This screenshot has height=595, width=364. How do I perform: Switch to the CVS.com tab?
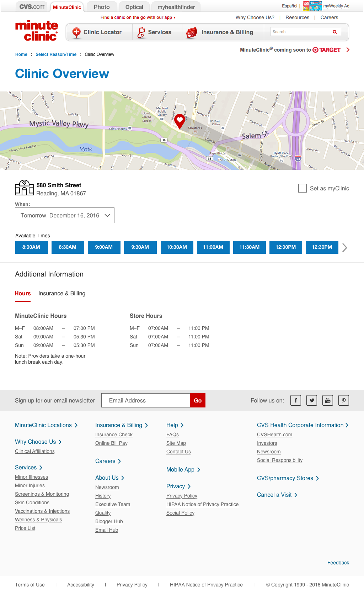[32, 6]
